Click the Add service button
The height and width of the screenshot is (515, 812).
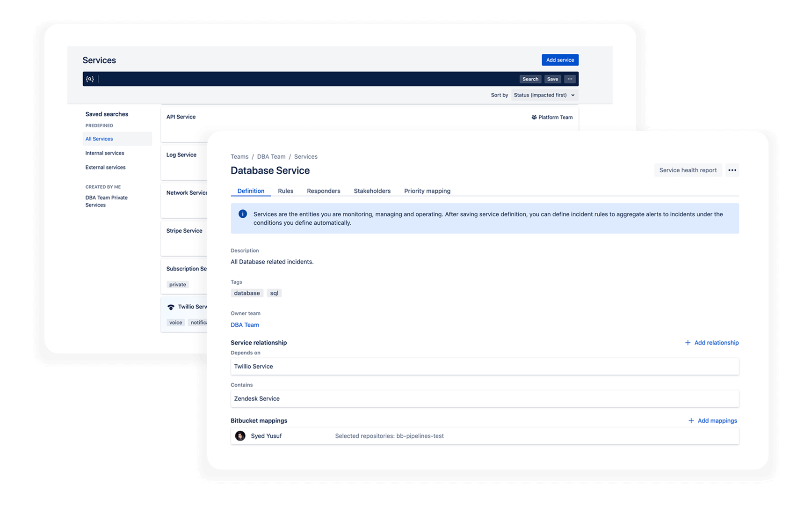coord(560,59)
